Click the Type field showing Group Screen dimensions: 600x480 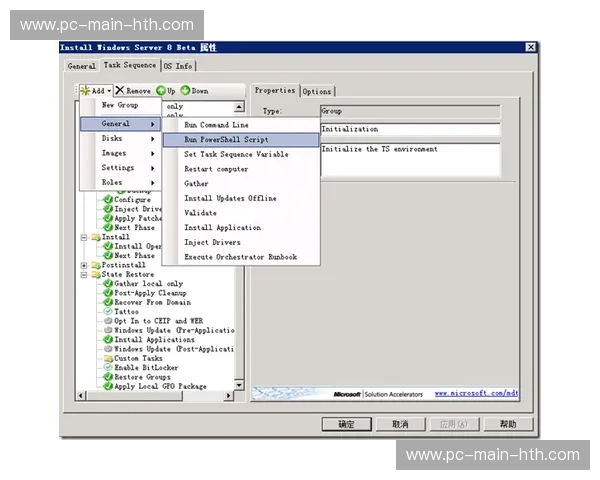point(410,111)
